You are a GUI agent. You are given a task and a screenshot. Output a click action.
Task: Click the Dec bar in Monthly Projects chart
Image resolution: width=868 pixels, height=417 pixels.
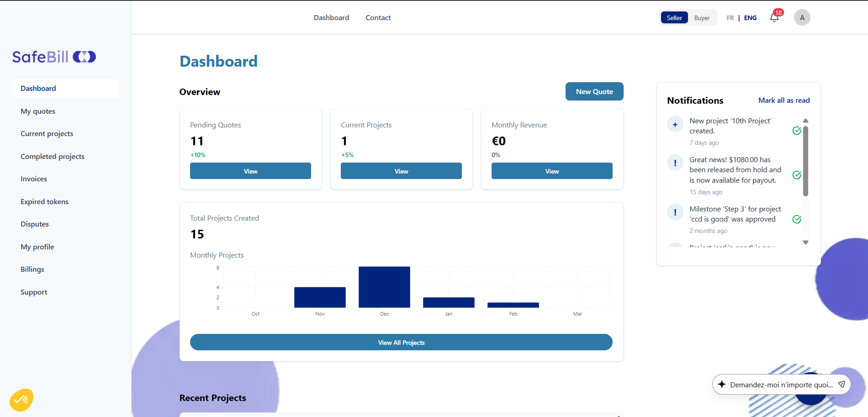point(384,287)
